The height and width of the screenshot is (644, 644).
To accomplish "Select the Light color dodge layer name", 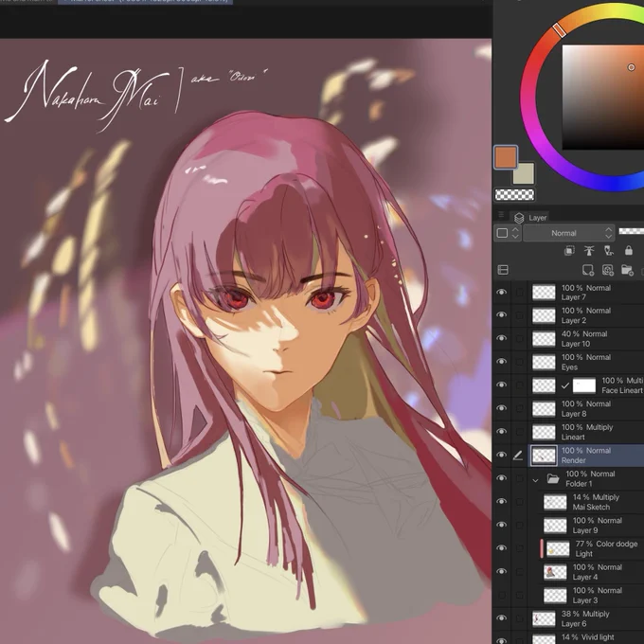I will pyautogui.click(x=584, y=554).
